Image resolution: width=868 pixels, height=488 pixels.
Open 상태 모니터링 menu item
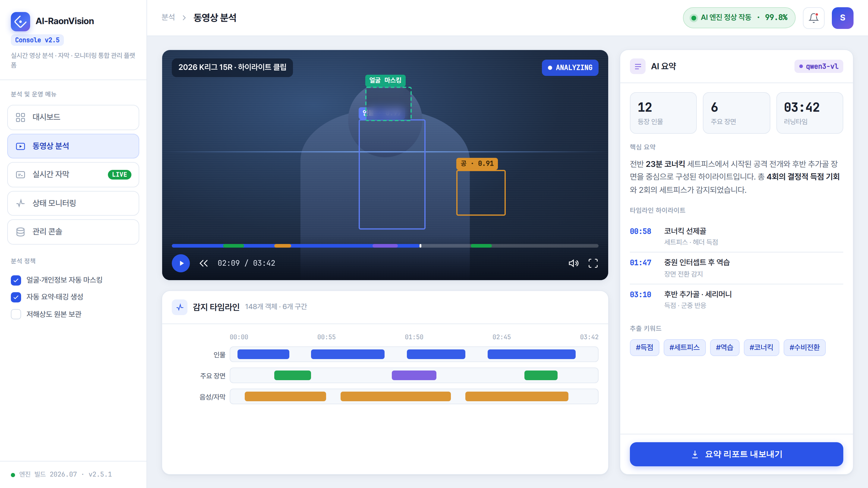click(73, 203)
